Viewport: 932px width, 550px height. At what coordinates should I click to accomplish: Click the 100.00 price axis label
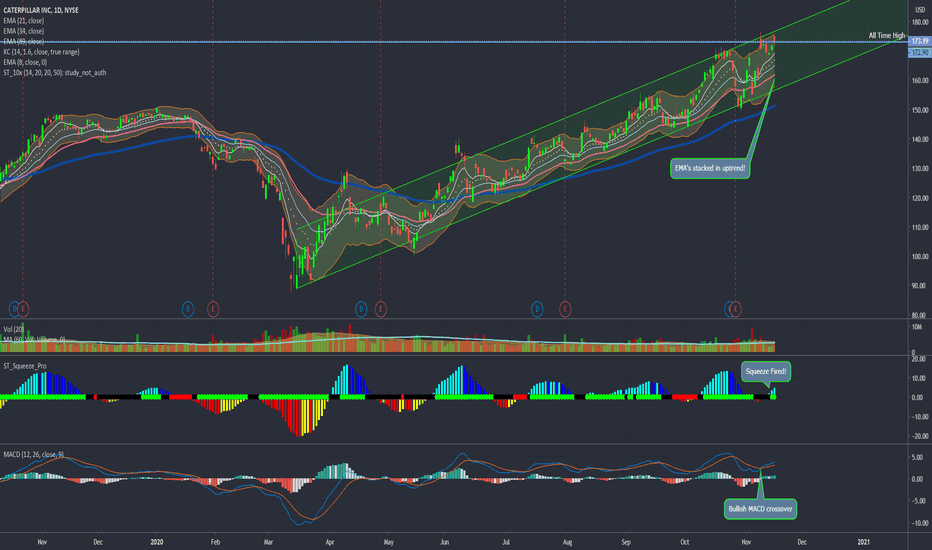(920, 257)
